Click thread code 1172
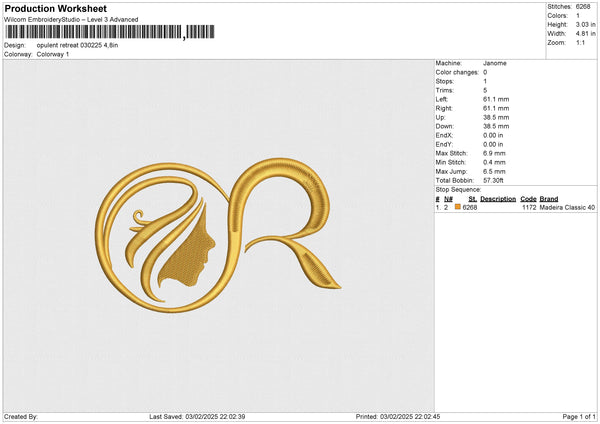This screenshot has height=424, width=600. (529, 207)
